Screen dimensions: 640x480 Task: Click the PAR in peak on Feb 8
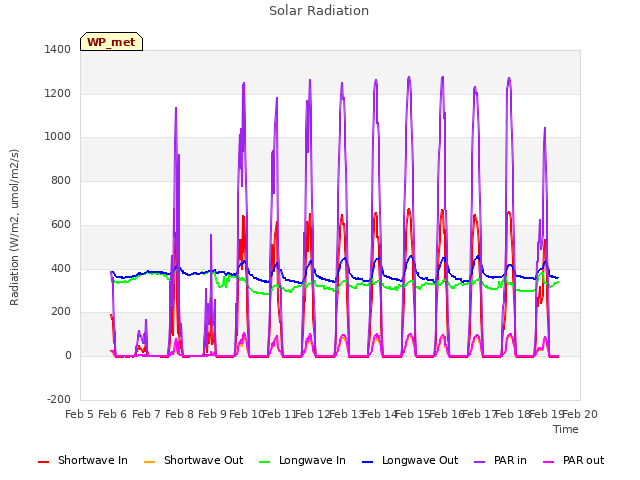point(176,108)
